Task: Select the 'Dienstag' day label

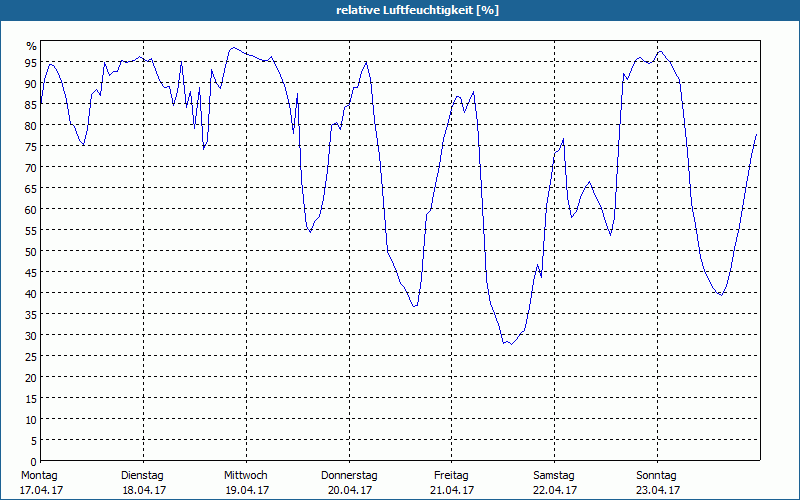Action: (142, 476)
